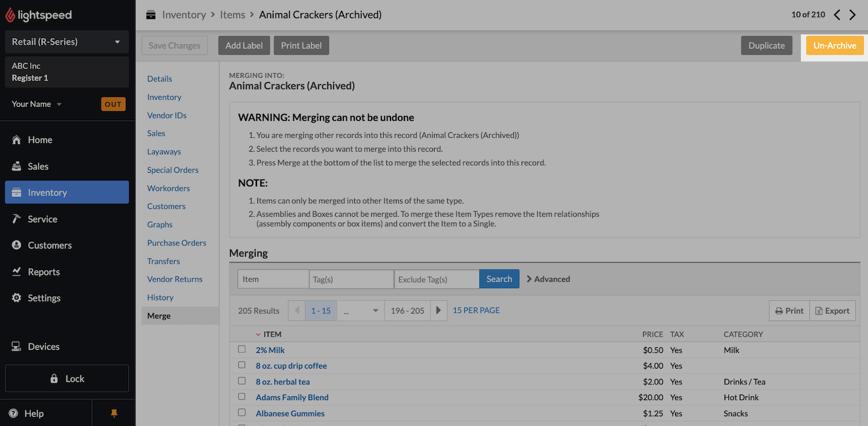Jump to results page 196 - 205
Viewport: 868px width, 426px height.
407,311
